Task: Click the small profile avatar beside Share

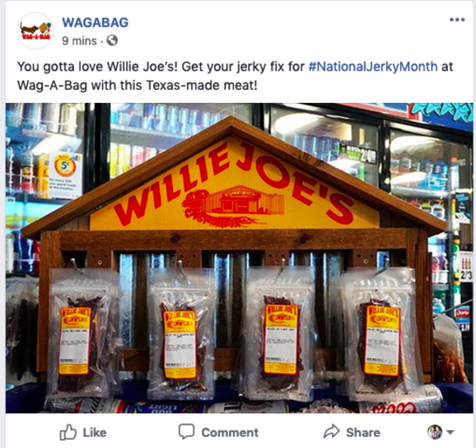Action: (435, 432)
